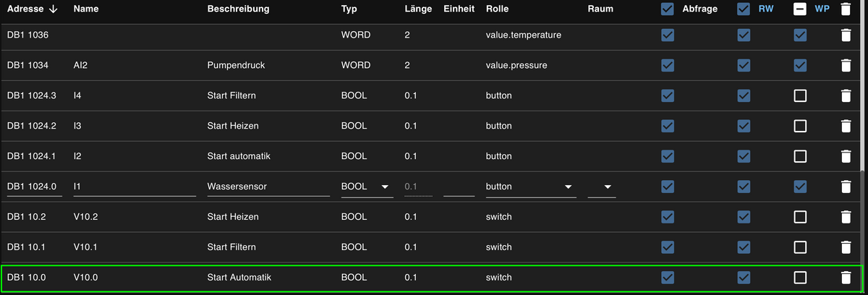
Task: Click trash icon for I4 Start Filtern
Action: 845,95
